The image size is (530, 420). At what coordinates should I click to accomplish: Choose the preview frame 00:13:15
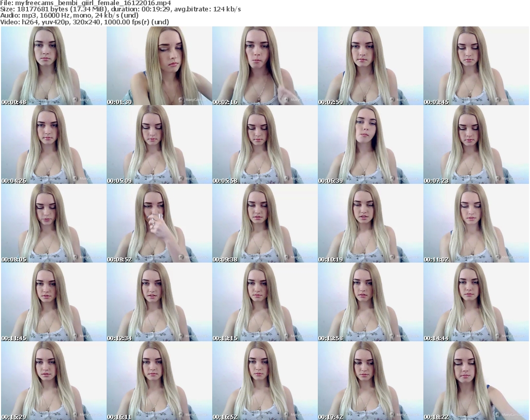pos(264,302)
